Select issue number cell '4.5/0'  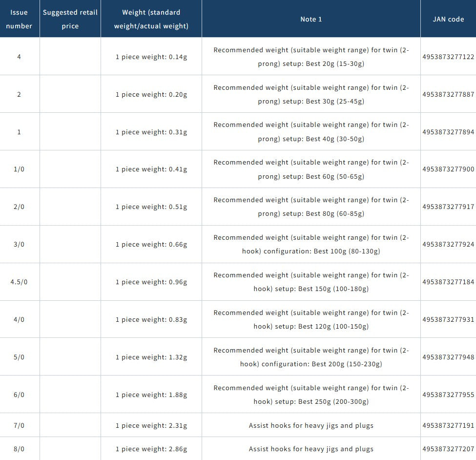click(19, 282)
